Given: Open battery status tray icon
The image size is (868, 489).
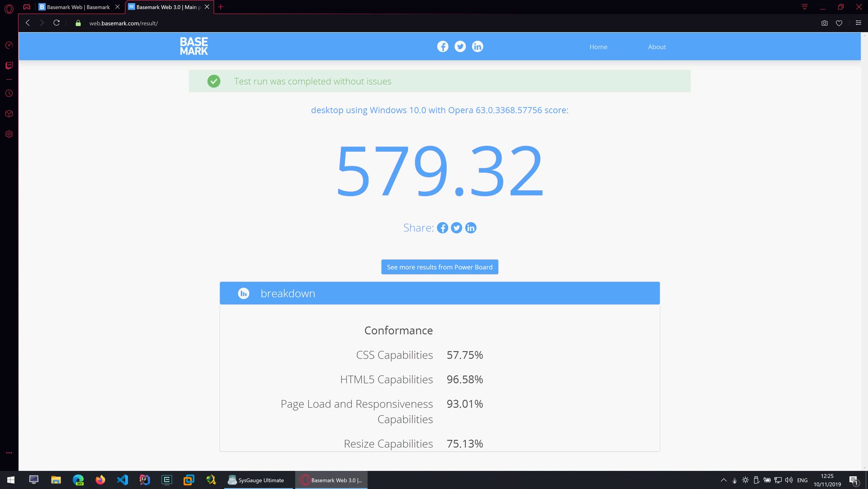Looking at the screenshot, I should 767,480.
